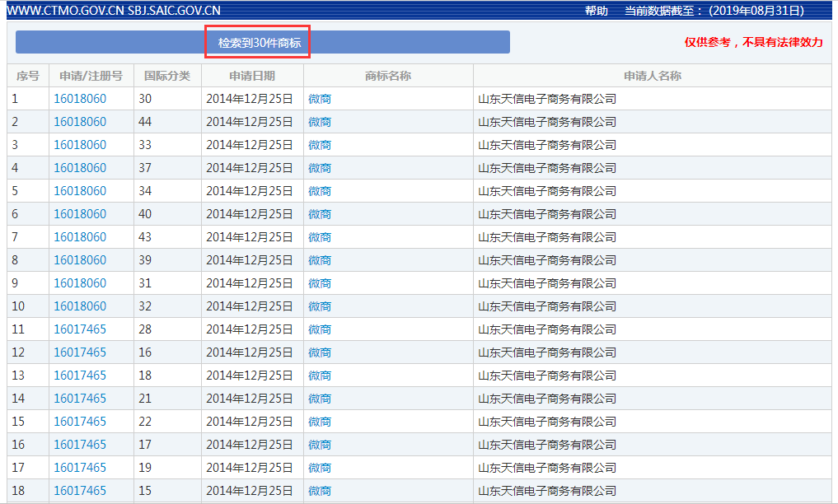Image resolution: width=838 pixels, height=504 pixels.
Task: Select applicant name in row 10
Action: [547, 306]
